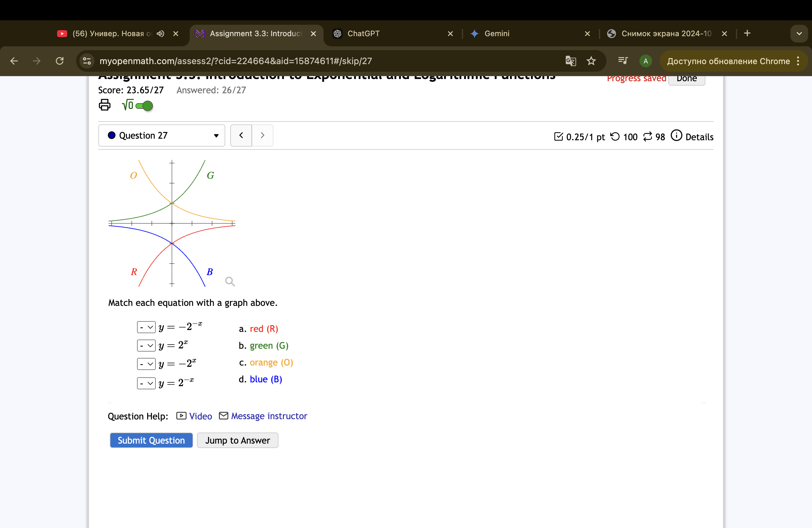Click the 0.25/1 pt score indicator
Screen dimensions: 812x528
click(x=579, y=137)
